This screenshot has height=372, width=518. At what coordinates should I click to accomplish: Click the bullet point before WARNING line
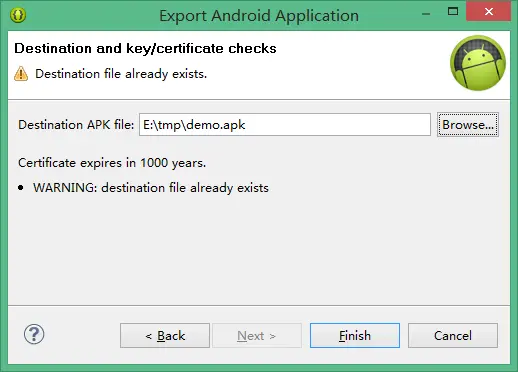coord(21,188)
